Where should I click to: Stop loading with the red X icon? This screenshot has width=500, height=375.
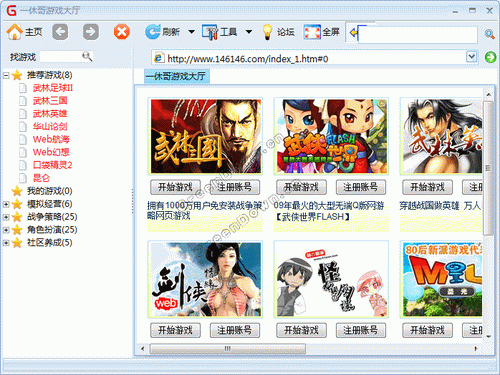pos(122,32)
